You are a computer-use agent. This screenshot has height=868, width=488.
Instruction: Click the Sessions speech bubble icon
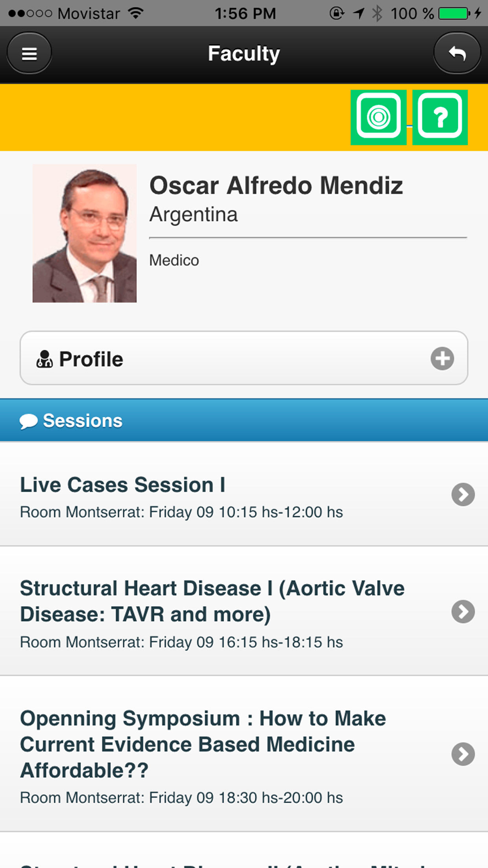(28, 421)
